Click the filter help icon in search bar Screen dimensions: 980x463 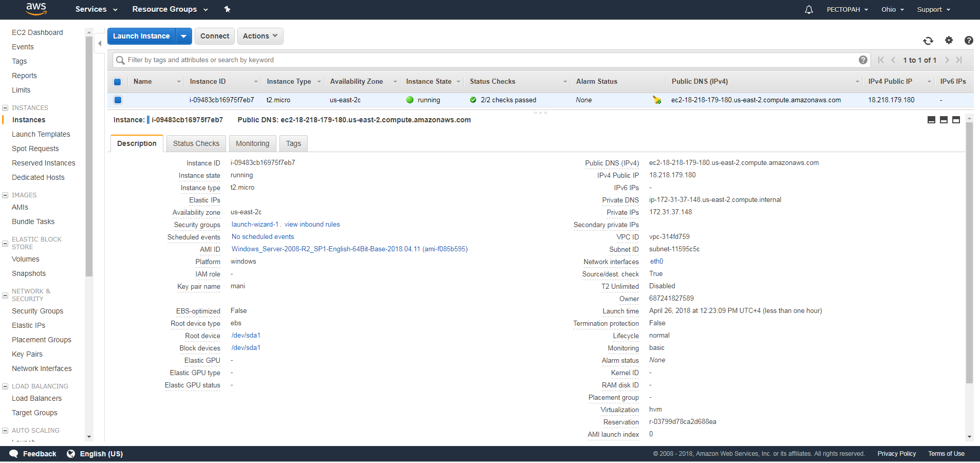coord(863,60)
